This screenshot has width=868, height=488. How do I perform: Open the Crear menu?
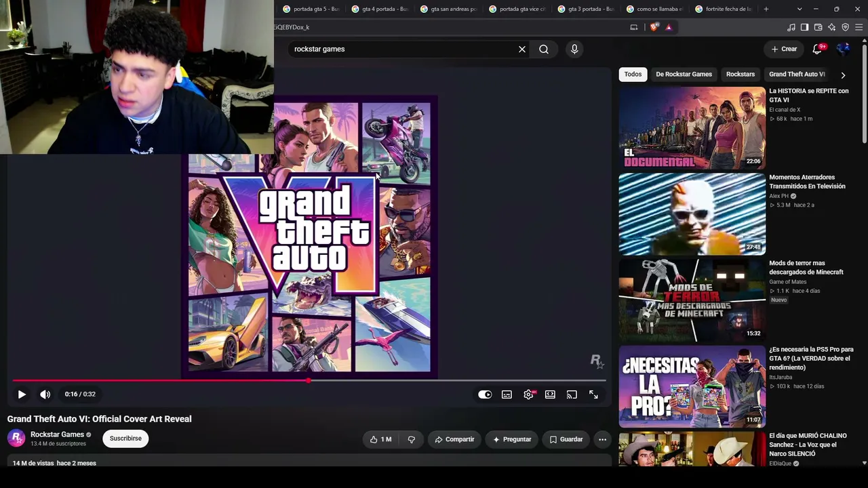point(784,49)
